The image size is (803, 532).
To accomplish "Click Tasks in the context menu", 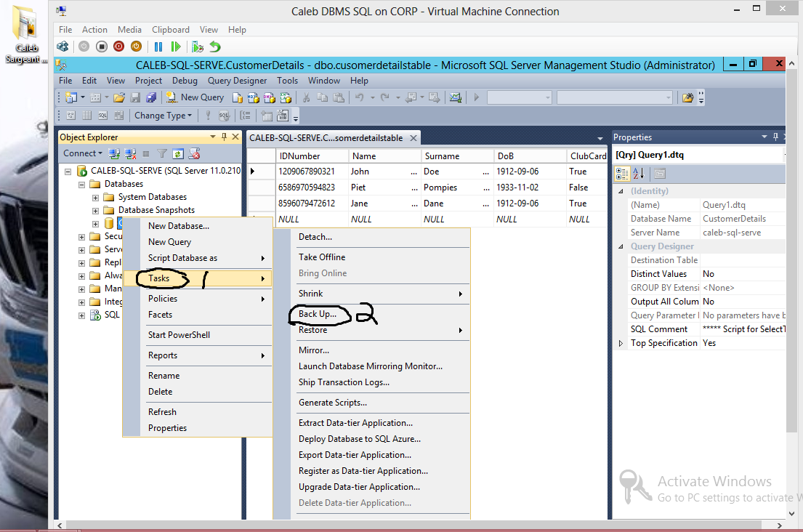I will 198,278.
